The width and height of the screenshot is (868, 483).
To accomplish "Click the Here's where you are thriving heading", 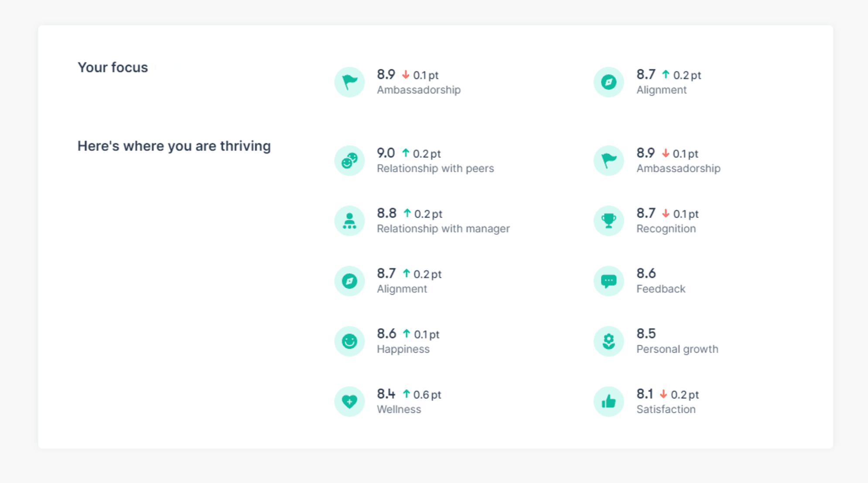I will tap(174, 146).
